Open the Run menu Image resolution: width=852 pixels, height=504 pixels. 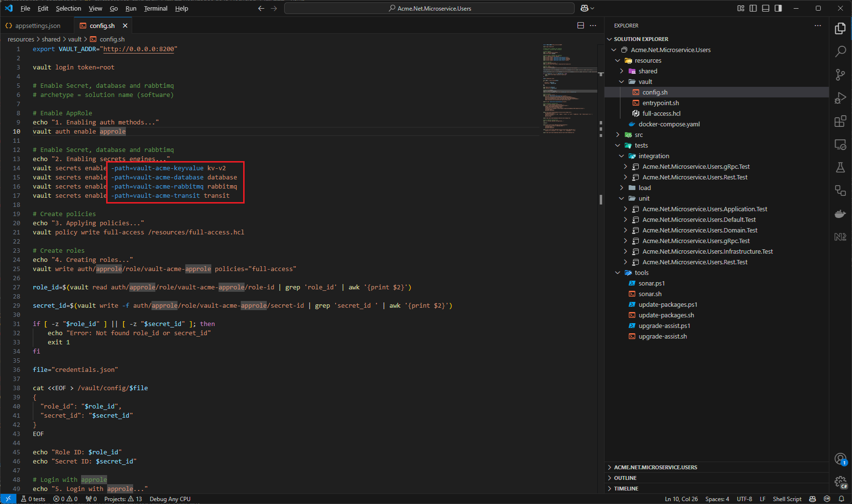pyautogui.click(x=131, y=8)
